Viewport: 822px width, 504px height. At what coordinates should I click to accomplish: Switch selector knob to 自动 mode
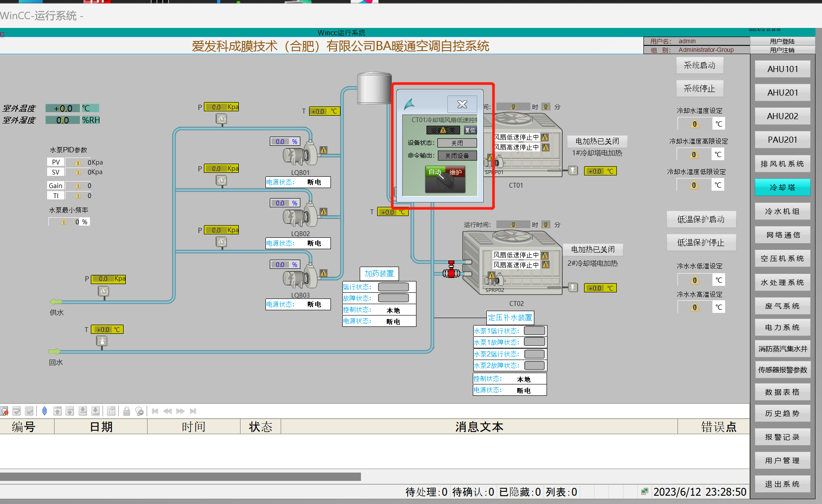(x=435, y=172)
